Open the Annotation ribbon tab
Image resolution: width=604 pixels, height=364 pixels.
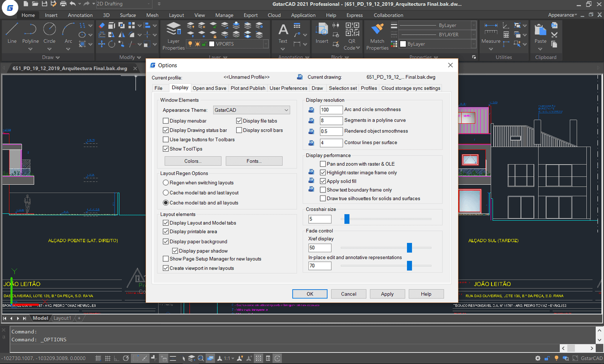pos(80,15)
